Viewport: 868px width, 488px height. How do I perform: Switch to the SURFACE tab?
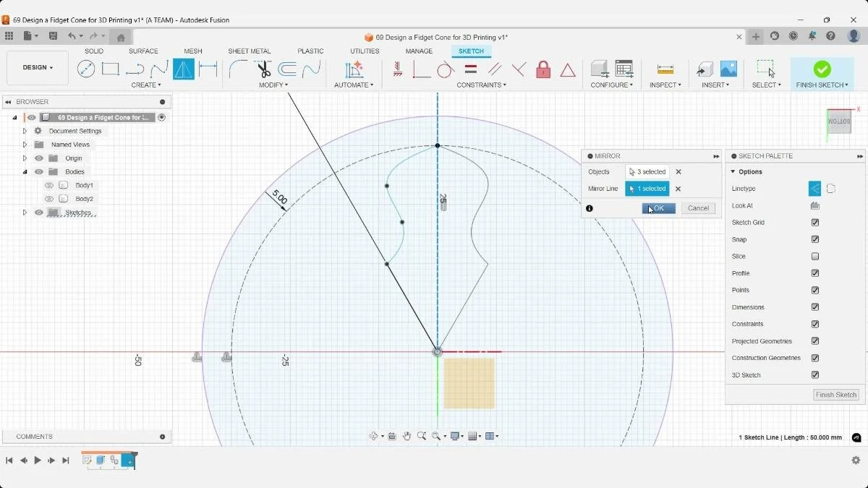143,51
